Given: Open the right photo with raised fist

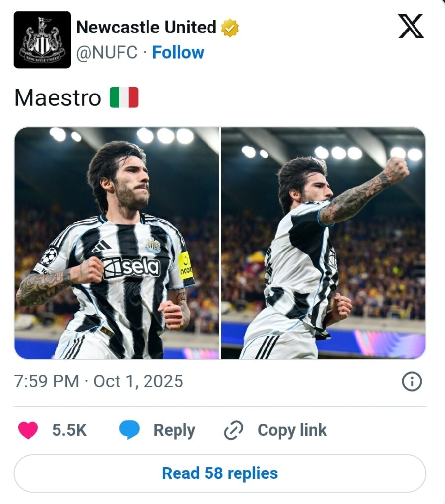Looking at the screenshot, I should point(323,243).
